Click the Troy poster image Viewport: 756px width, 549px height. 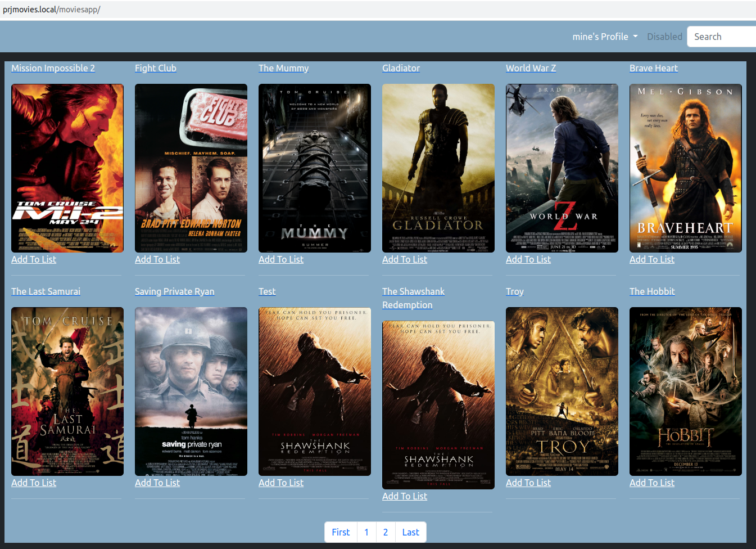point(562,391)
